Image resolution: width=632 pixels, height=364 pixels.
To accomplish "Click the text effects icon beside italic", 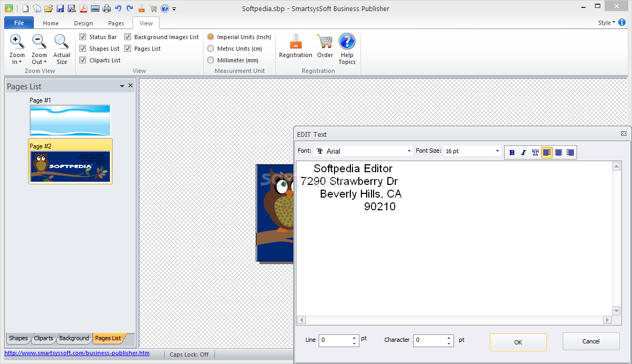I will 535,152.
